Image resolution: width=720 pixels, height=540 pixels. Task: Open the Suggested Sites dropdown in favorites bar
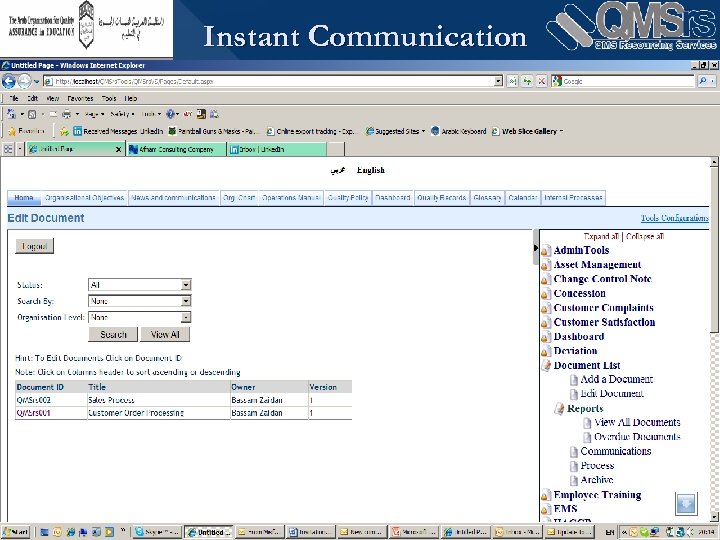[423, 131]
